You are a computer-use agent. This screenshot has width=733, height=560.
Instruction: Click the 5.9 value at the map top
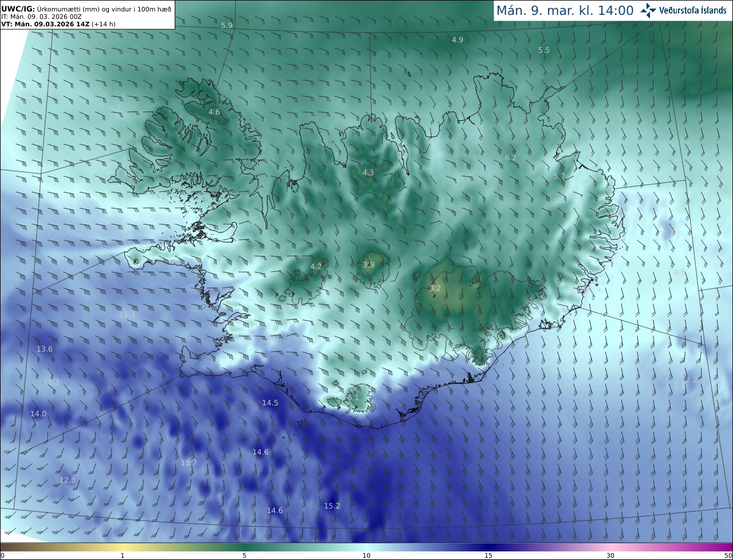click(x=227, y=25)
